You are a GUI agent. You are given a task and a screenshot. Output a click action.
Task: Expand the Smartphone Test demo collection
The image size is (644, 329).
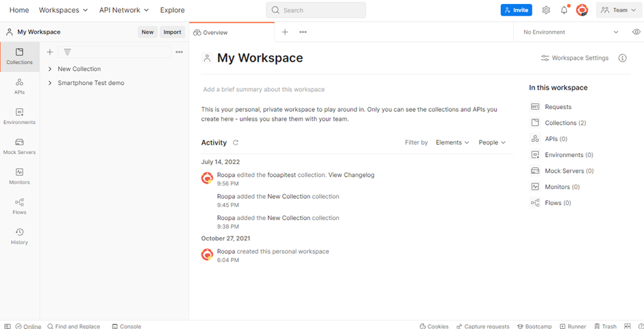[50, 83]
